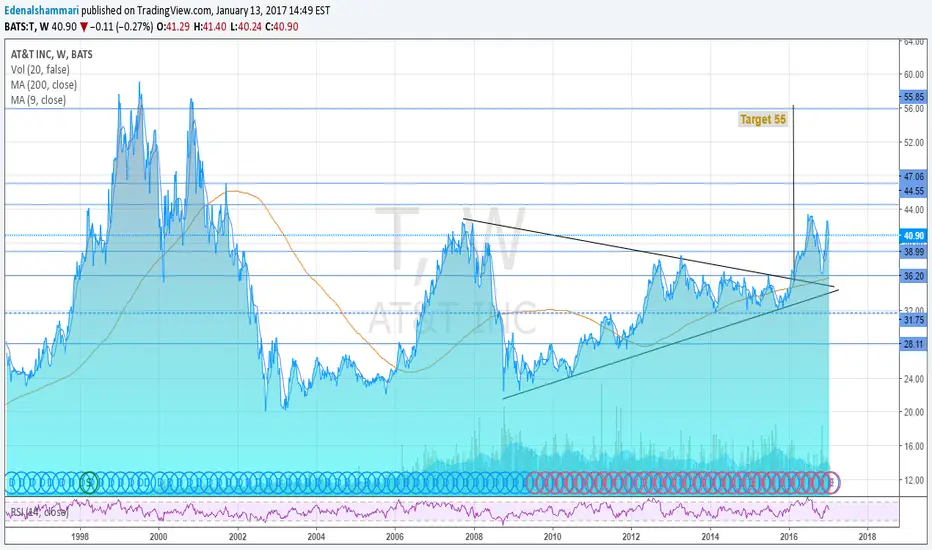Select the last purple earnings marker circle

832,482
